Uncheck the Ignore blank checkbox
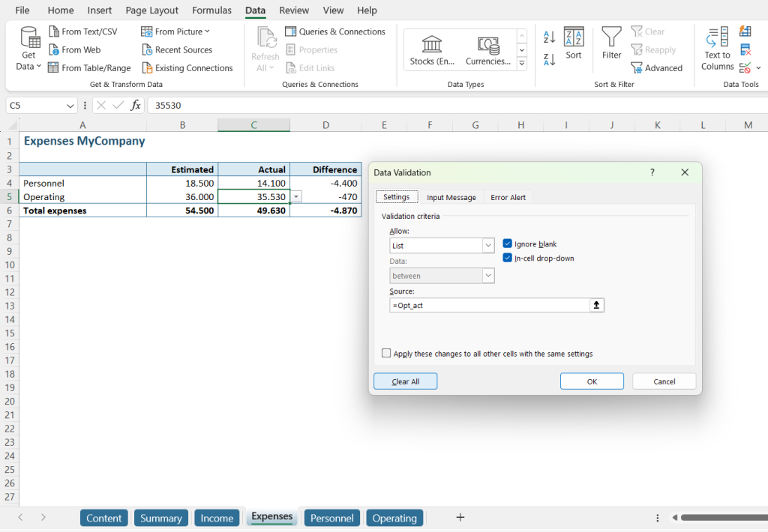The width and height of the screenshot is (768, 532). (x=508, y=244)
